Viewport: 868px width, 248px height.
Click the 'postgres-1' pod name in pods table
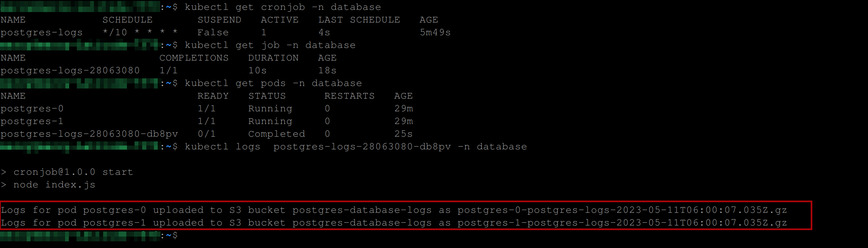click(32, 121)
